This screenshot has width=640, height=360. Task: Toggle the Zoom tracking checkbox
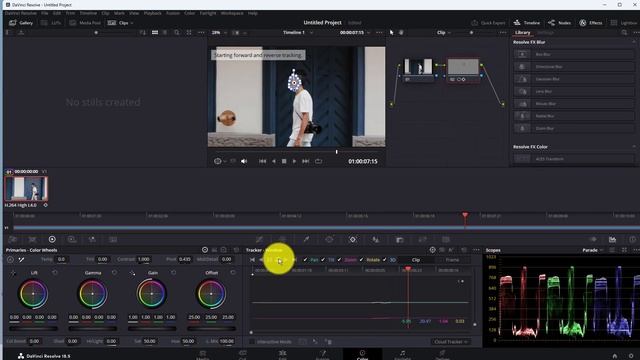[x=339, y=260]
